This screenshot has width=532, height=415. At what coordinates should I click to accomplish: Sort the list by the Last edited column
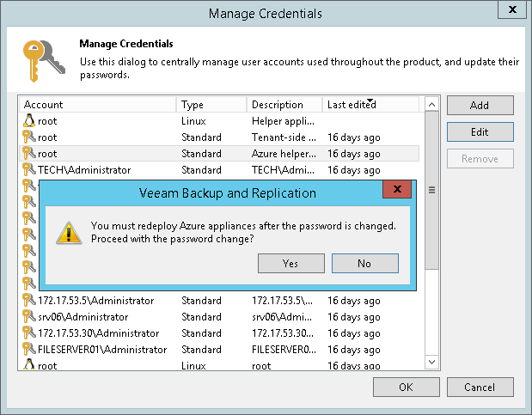point(370,105)
